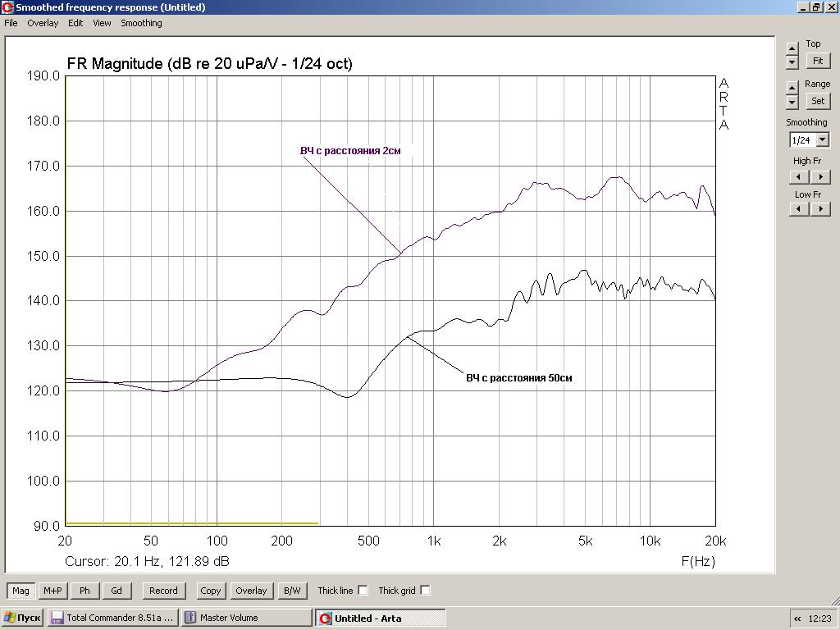Screen dimensions: 840x630
Task: Open the Smoothing menu
Action: [x=141, y=23]
